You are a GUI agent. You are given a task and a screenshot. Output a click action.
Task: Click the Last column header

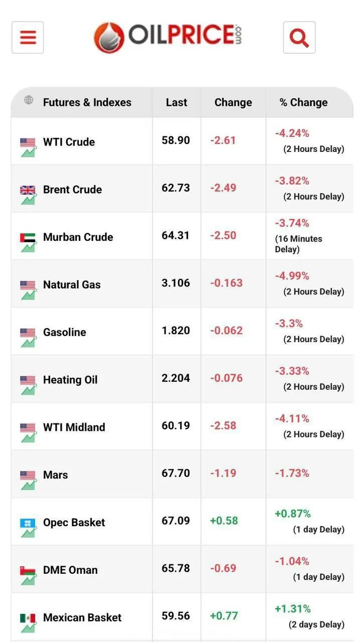176,102
